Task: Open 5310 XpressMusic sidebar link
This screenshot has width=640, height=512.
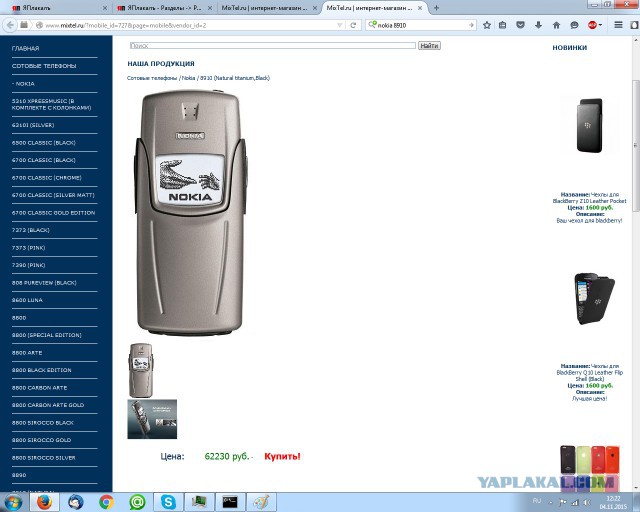Action: click(x=51, y=104)
